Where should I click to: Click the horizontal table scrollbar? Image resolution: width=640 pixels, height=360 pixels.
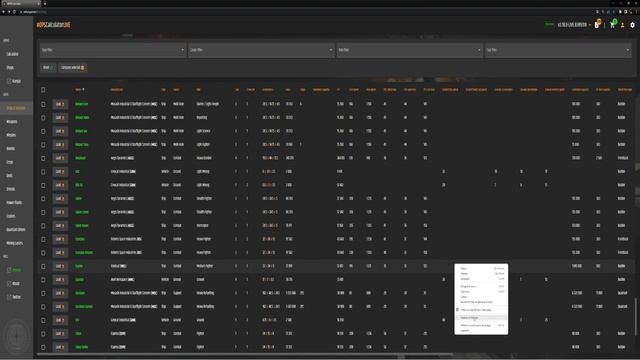click(245, 354)
